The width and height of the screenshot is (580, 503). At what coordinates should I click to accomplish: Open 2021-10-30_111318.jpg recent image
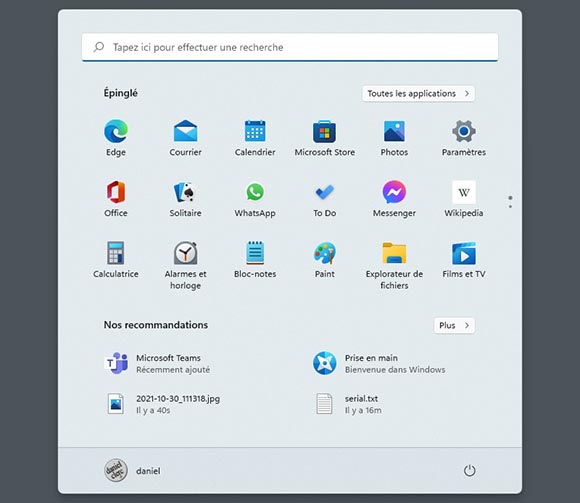(x=162, y=404)
